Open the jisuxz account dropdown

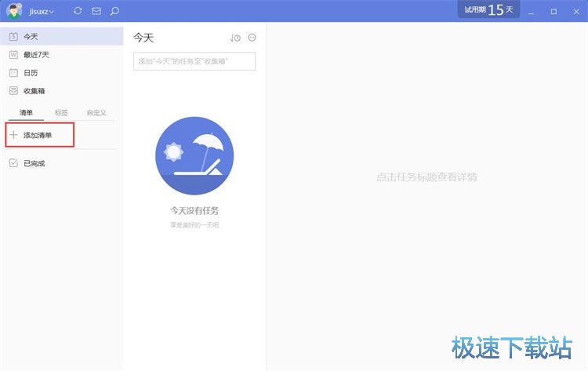tap(42, 12)
